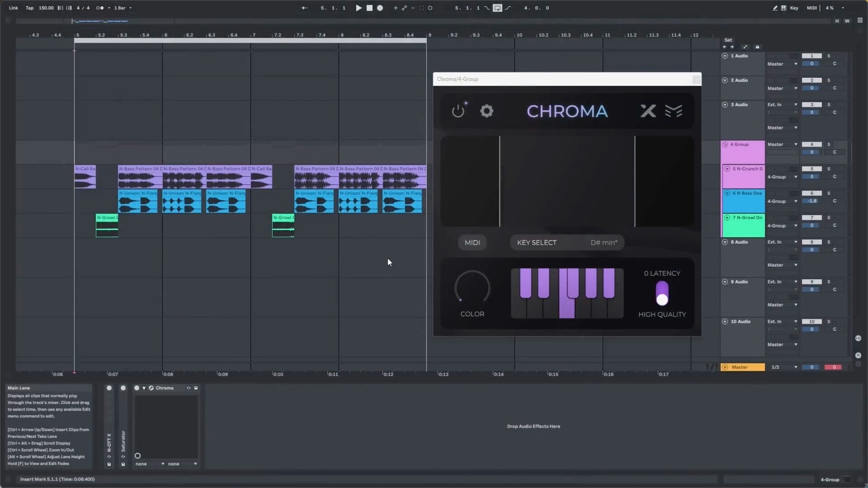The image size is (868, 488).
Task: Select the green N-Growl clip at bar 5.2
Action: 107,225
